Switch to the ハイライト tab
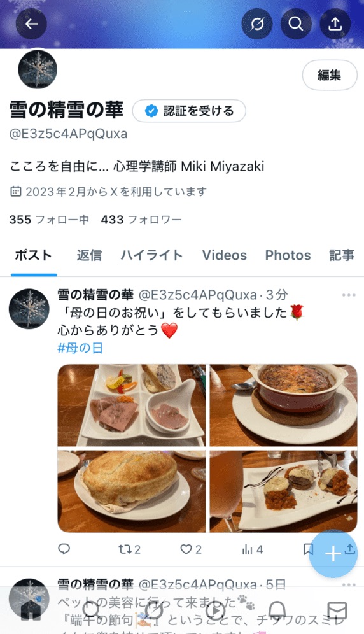The width and height of the screenshot is (364, 634). click(151, 255)
